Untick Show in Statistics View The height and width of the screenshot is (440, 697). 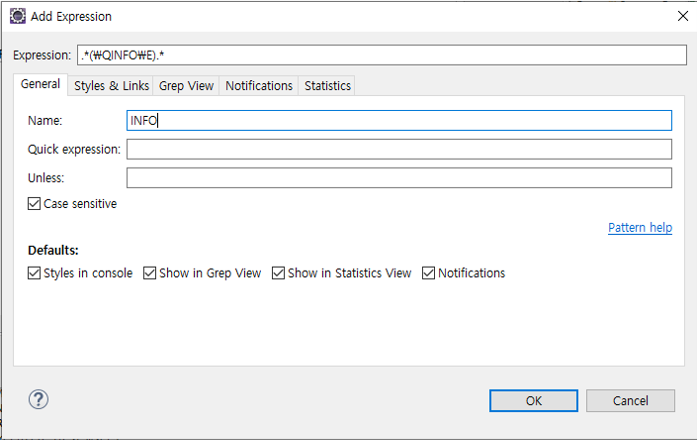pyautogui.click(x=279, y=273)
